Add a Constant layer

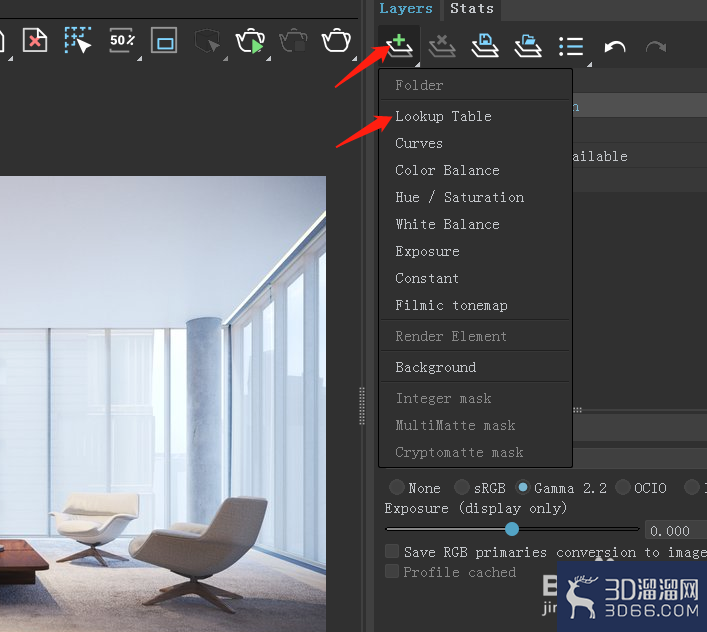point(476,279)
